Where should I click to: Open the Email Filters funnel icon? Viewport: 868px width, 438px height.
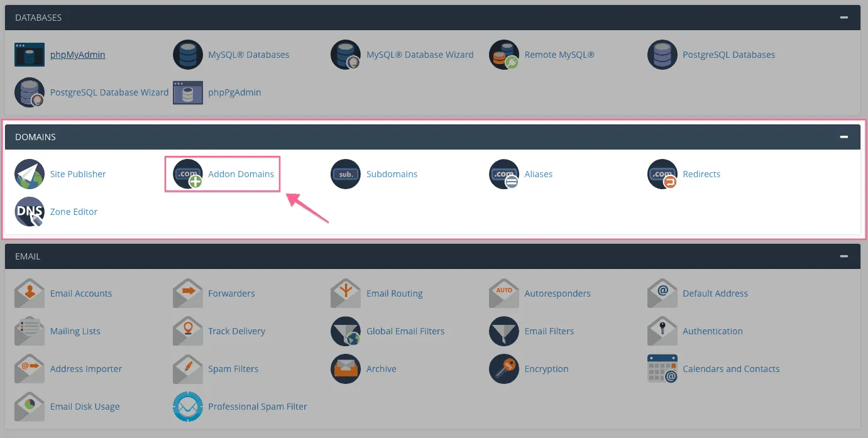click(x=504, y=331)
